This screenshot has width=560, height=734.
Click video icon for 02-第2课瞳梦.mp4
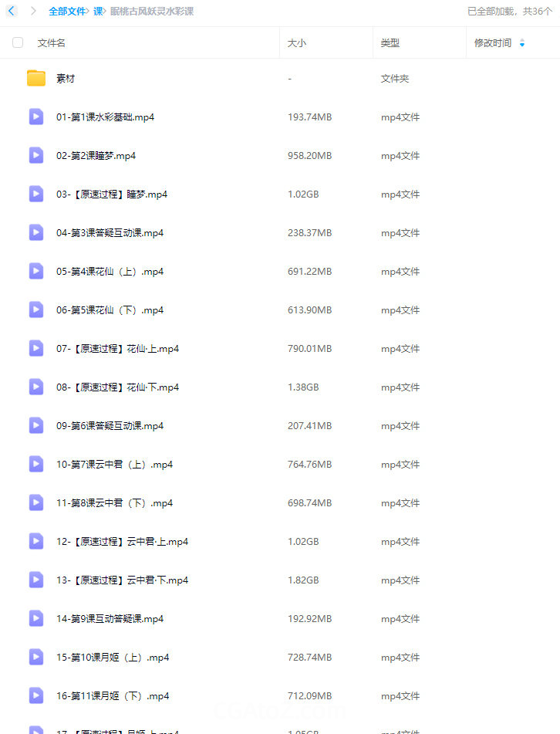(x=36, y=155)
